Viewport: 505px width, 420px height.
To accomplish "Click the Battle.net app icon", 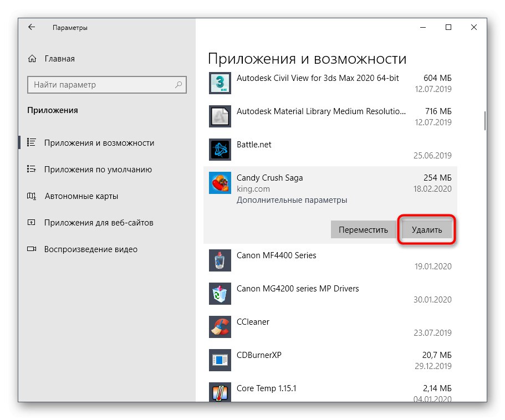I will coord(220,150).
